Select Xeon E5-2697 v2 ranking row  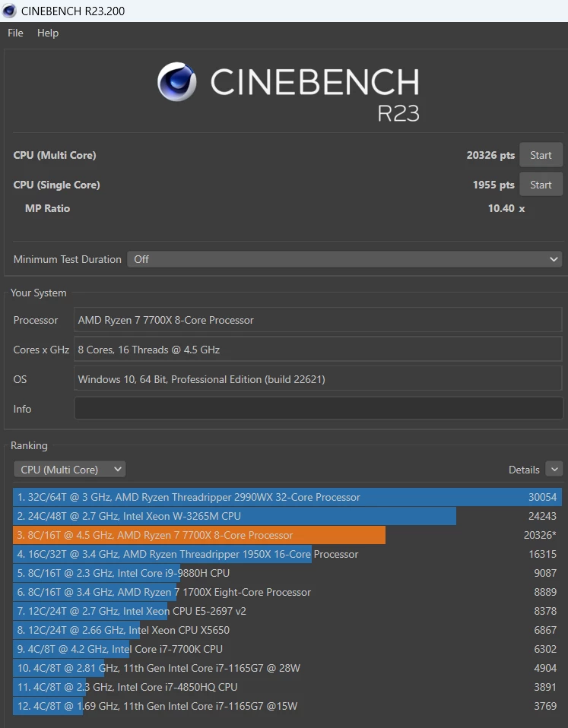tap(287, 612)
